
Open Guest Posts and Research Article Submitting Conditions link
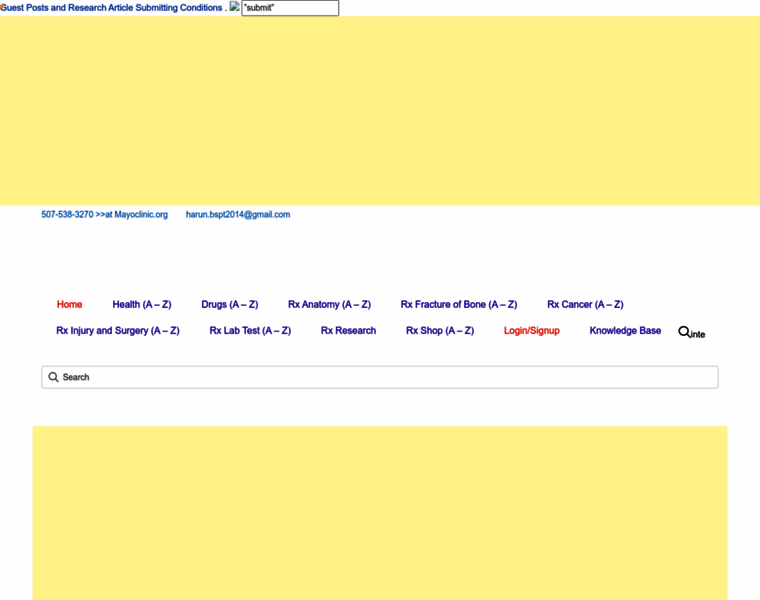(111, 8)
